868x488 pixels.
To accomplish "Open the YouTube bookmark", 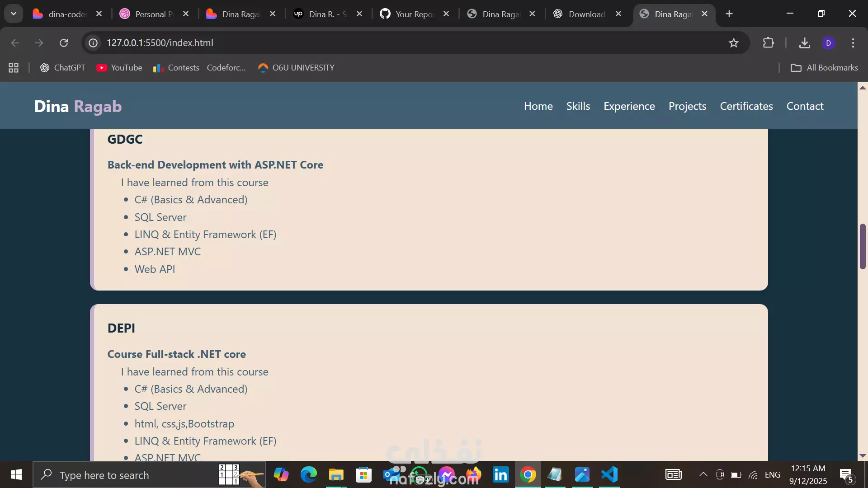I will click(x=119, y=68).
